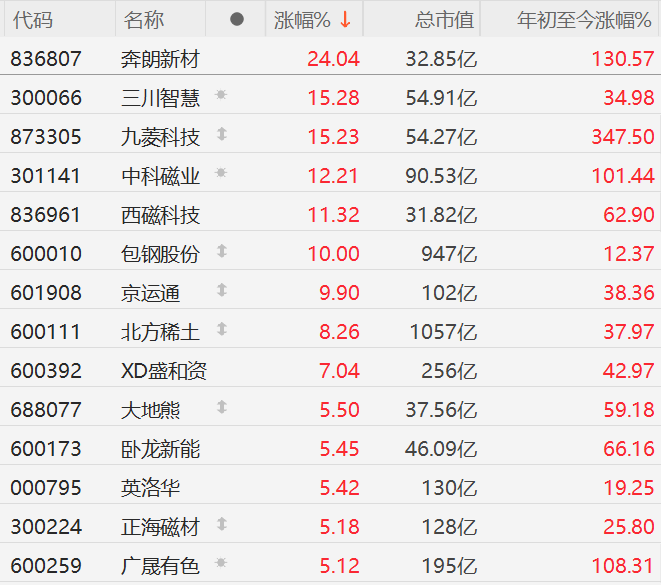Click stock code 000795
This screenshot has width=661, height=585.
tap(46, 488)
